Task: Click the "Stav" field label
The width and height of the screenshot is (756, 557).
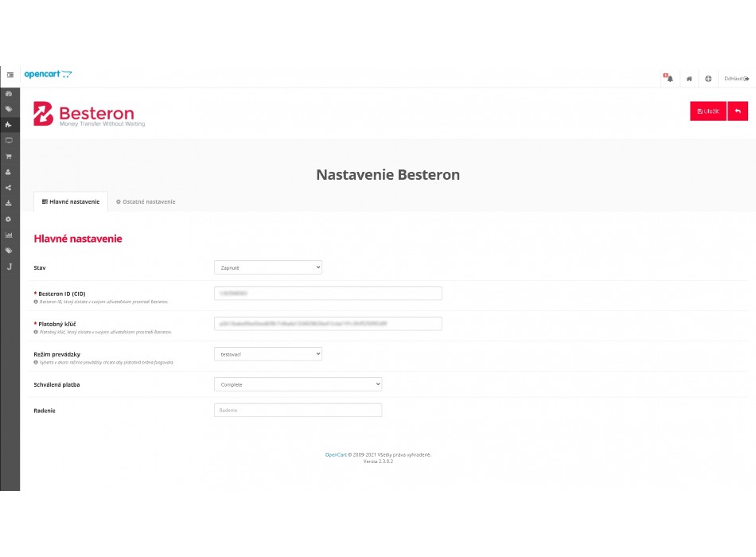Action: (x=40, y=267)
